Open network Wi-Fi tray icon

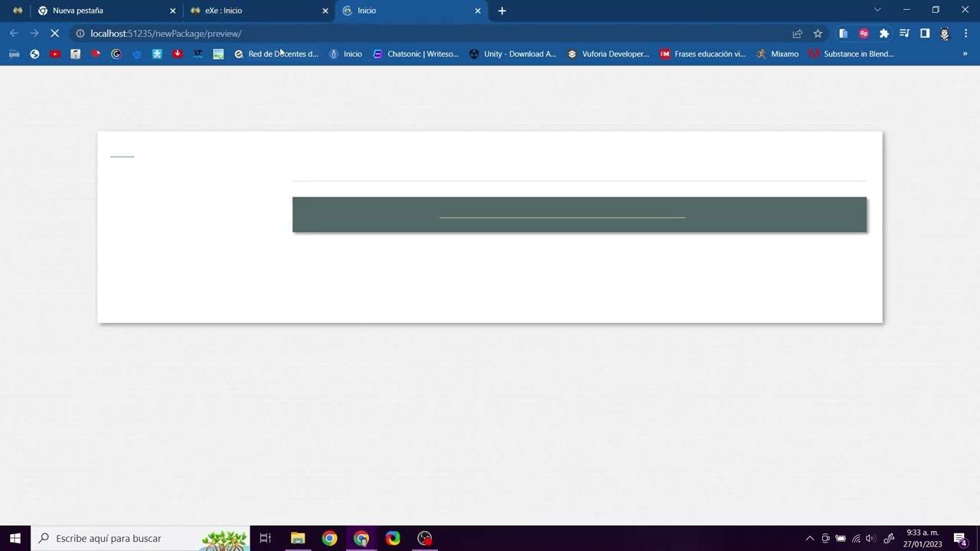pyautogui.click(x=856, y=538)
